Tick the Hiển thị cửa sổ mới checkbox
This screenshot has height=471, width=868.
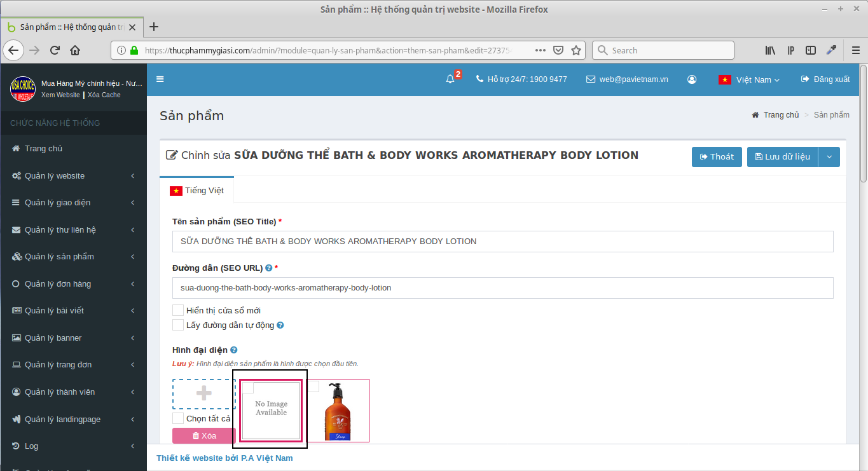click(178, 310)
